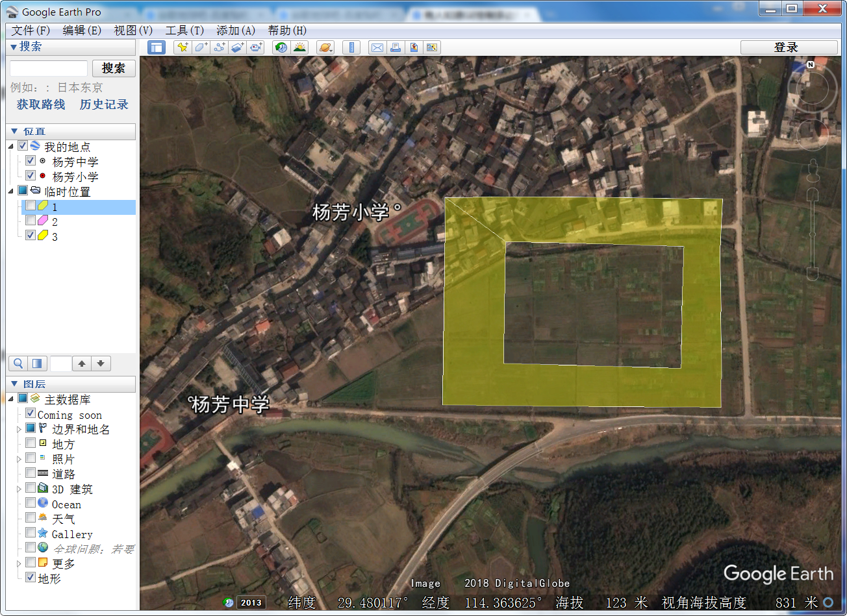Viewport: 847px width, 616px height.
Task: Click the yellow polygon overlay on the map
Action: (x=581, y=384)
